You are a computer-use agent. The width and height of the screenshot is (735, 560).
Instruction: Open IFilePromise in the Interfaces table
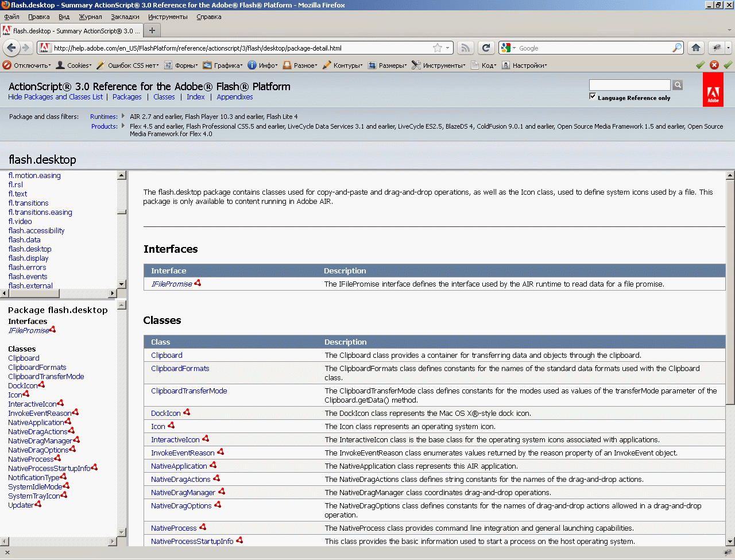click(x=172, y=284)
